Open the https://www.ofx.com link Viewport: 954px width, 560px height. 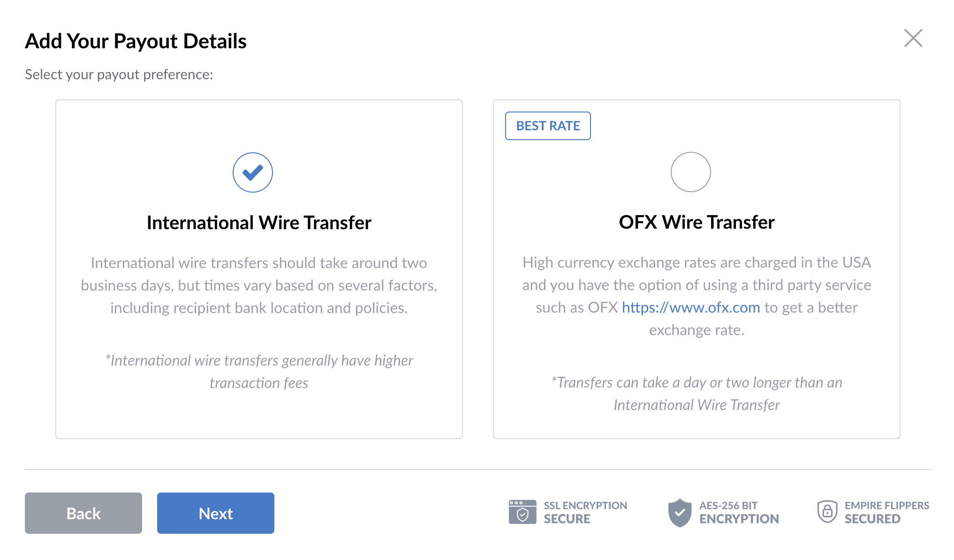tap(691, 307)
